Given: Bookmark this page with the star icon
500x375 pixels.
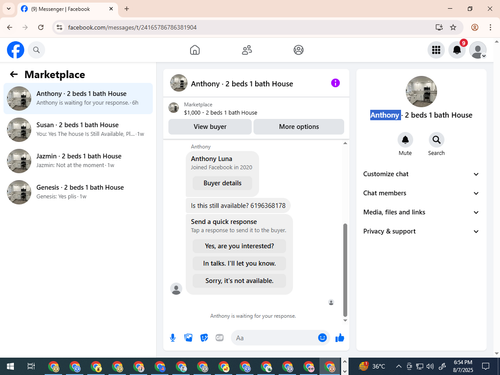Looking at the screenshot, I should [x=453, y=27].
